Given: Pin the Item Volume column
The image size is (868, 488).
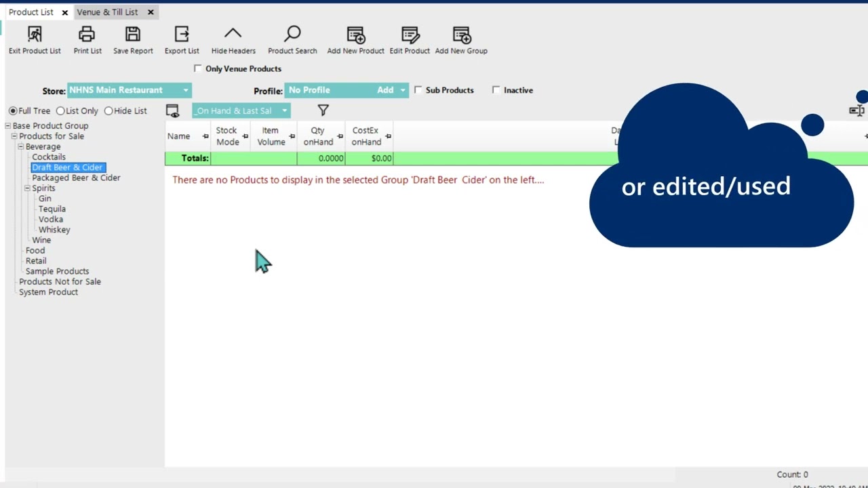Looking at the screenshot, I should point(292,136).
